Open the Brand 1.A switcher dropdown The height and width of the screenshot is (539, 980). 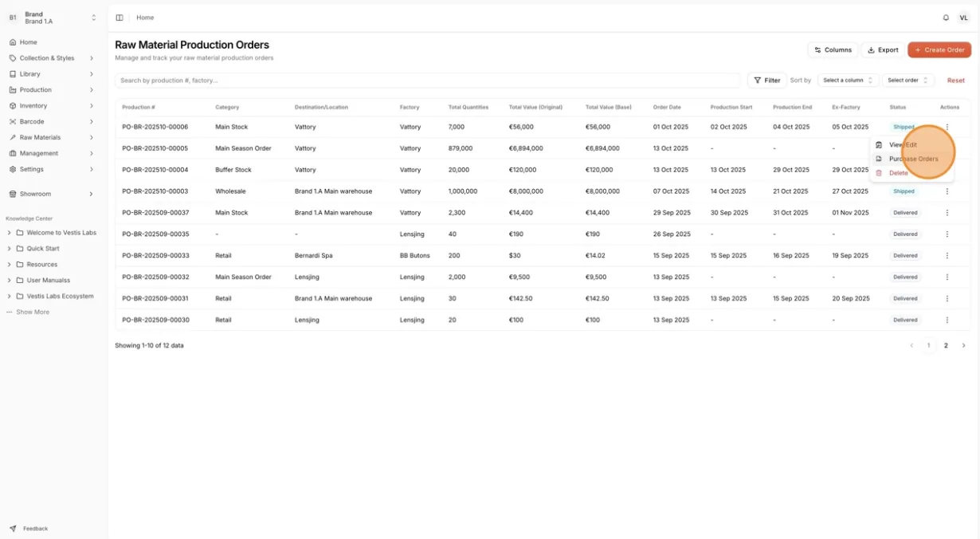(93, 18)
